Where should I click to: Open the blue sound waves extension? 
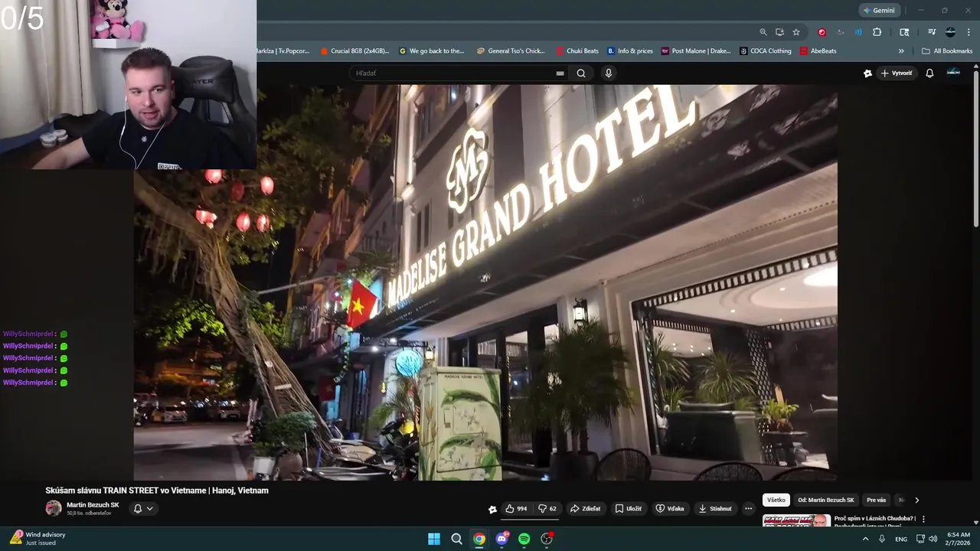click(858, 32)
